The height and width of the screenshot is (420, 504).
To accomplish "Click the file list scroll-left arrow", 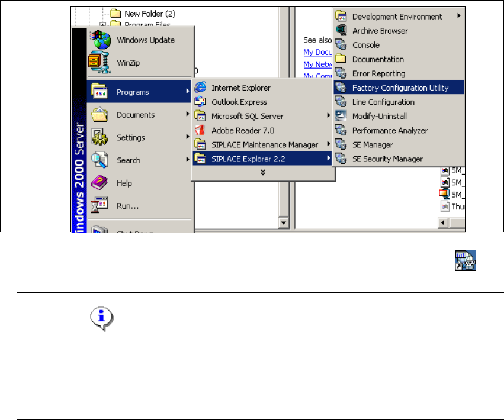I will [443, 222].
